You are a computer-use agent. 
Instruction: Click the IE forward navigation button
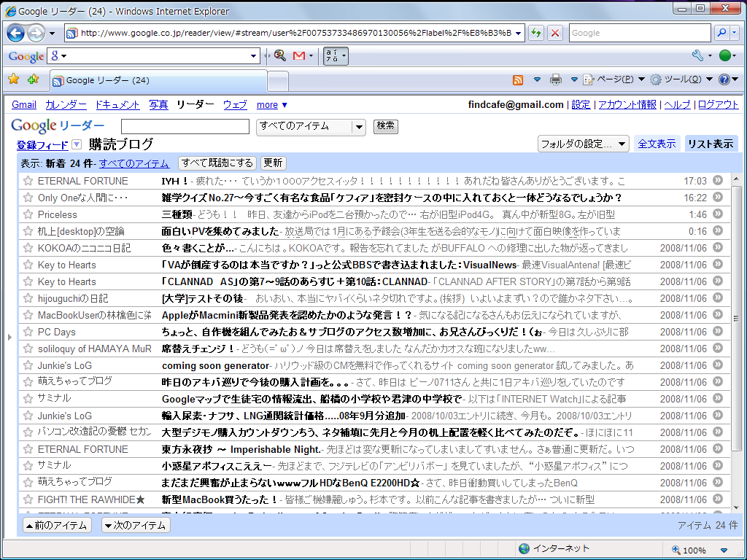(36, 33)
